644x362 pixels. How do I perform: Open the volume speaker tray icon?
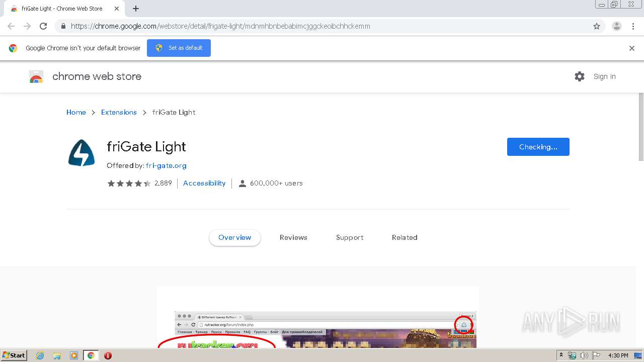pos(584,355)
